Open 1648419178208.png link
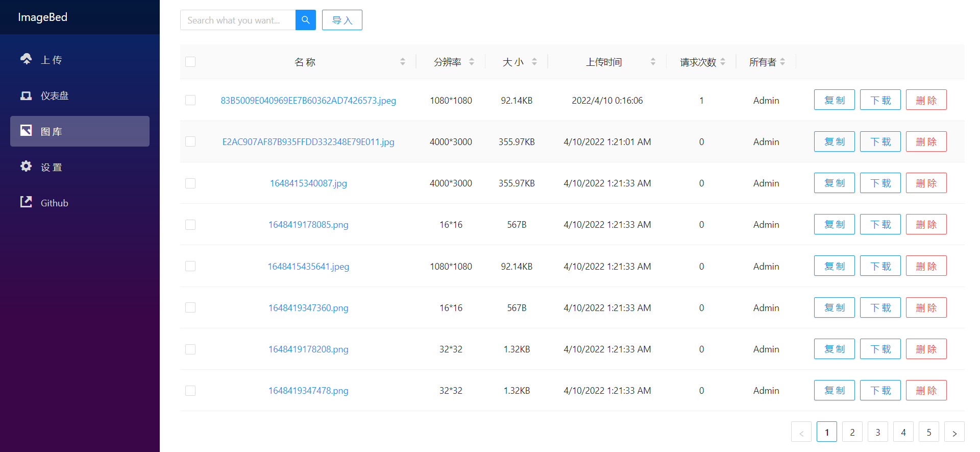This screenshot has height=452, width=980. click(308, 349)
